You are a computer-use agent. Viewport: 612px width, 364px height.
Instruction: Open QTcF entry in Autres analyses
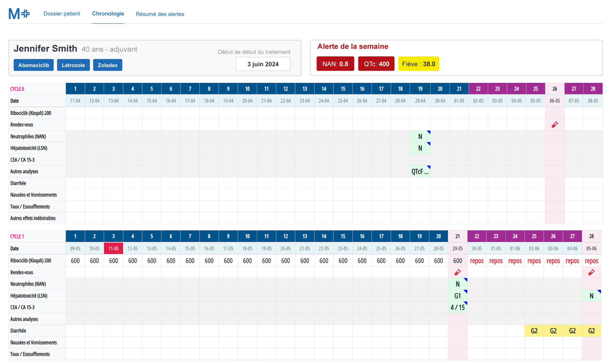pyautogui.click(x=420, y=172)
